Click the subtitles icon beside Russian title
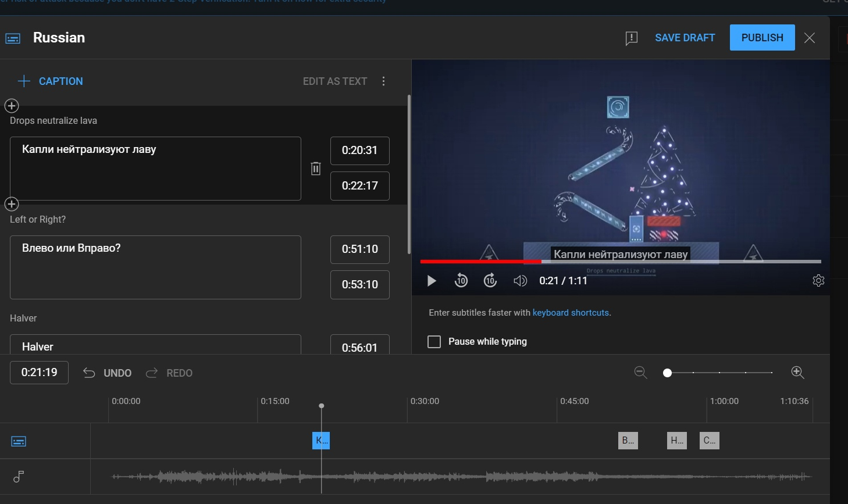This screenshot has height=504, width=848. point(13,38)
